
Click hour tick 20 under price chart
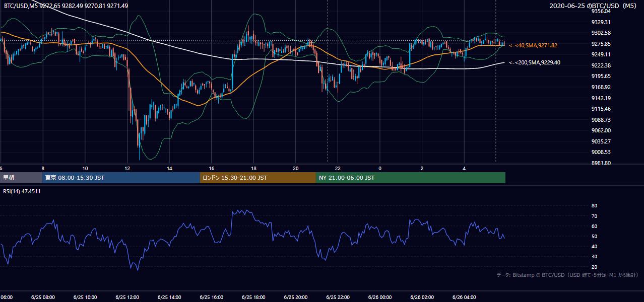(296, 168)
